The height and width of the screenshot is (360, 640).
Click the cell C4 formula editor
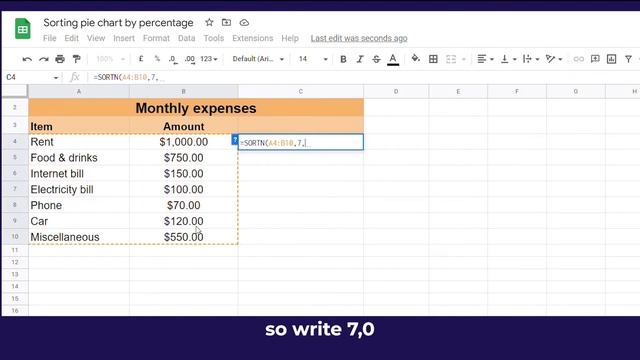click(x=301, y=142)
